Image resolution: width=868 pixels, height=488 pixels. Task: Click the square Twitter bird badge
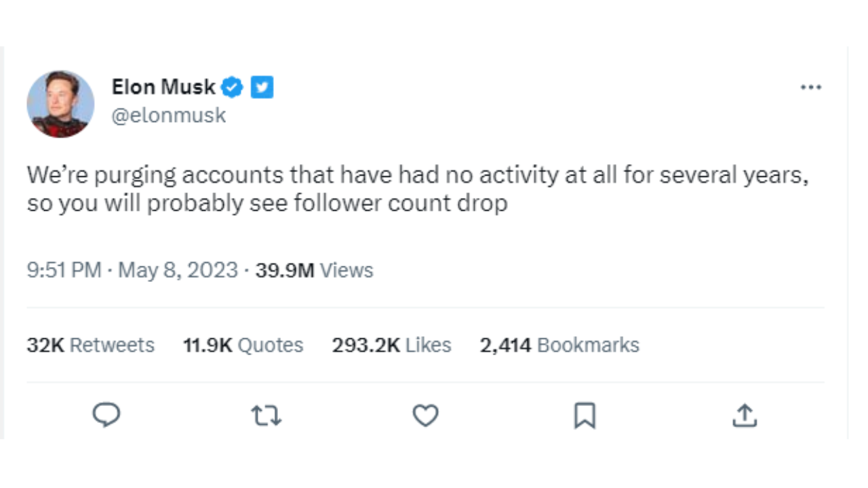pyautogui.click(x=262, y=87)
